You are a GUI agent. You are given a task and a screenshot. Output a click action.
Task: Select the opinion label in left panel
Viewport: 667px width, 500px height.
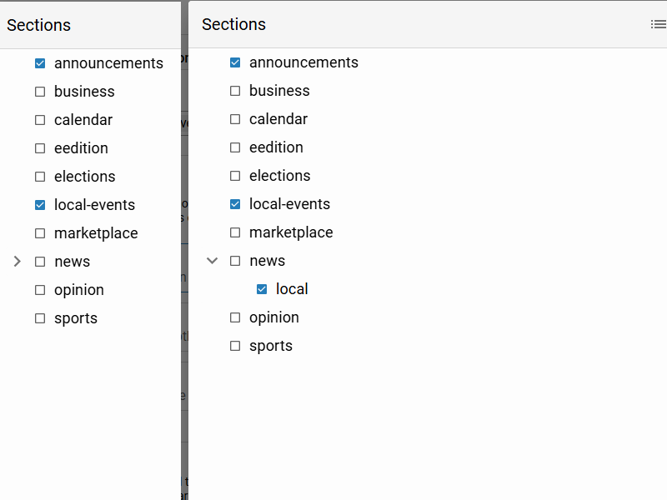(x=79, y=290)
